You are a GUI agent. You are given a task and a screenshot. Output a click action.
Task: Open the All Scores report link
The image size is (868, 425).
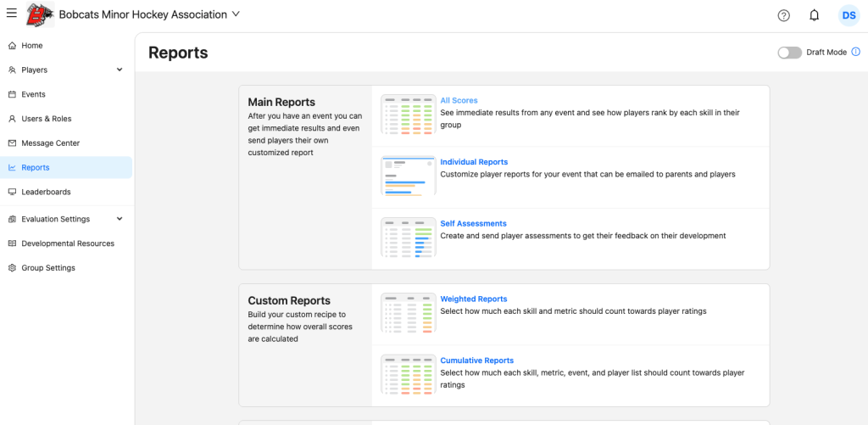pos(459,101)
